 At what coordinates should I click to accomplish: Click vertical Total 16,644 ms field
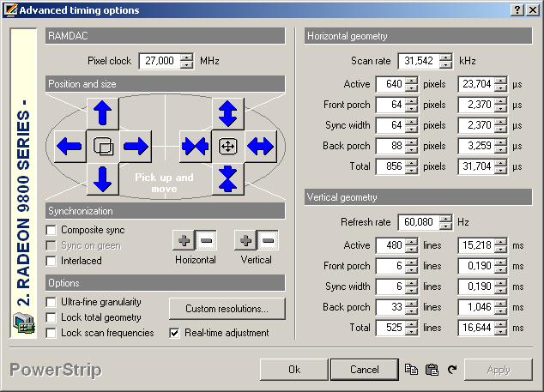(x=477, y=328)
